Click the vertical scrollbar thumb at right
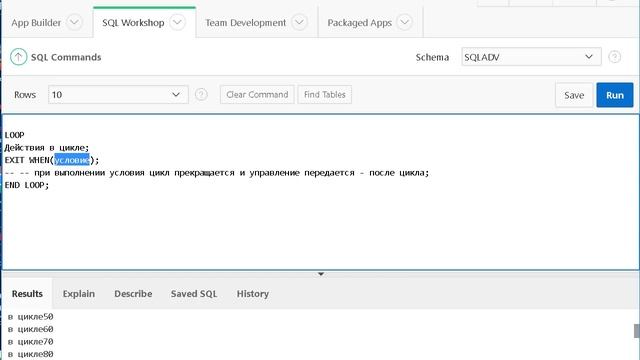 pos(636,331)
